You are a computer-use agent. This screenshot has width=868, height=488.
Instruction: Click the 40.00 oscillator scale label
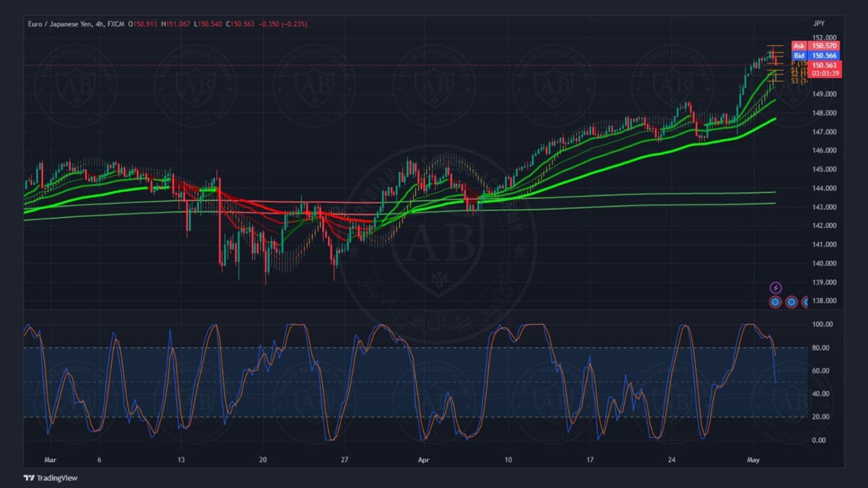pyautogui.click(x=821, y=394)
